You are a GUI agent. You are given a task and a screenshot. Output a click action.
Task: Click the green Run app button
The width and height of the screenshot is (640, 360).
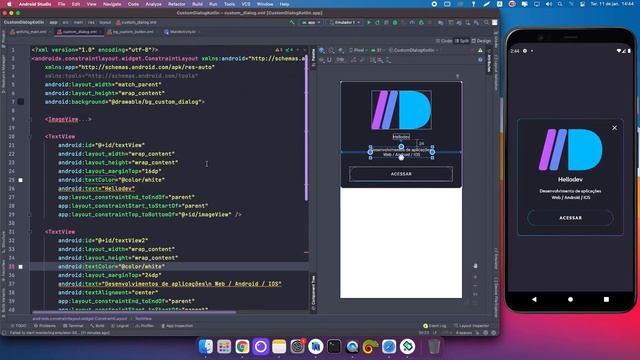[369, 22]
